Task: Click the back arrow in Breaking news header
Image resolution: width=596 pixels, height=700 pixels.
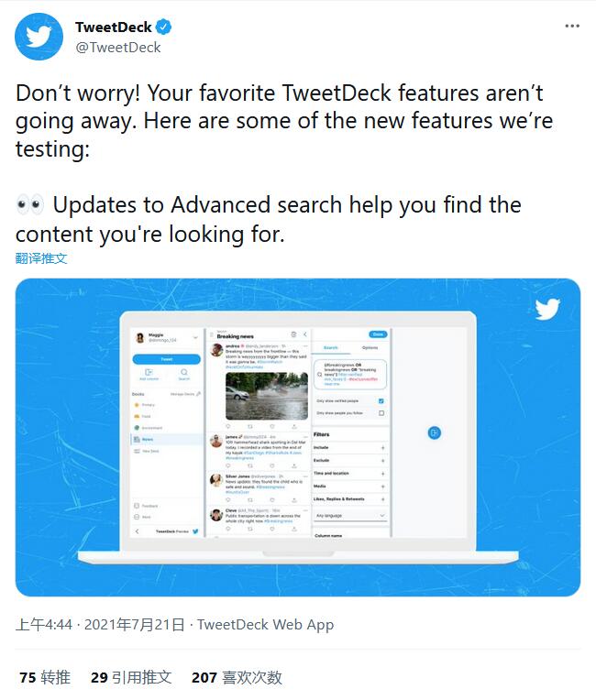Action: (305, 335)
